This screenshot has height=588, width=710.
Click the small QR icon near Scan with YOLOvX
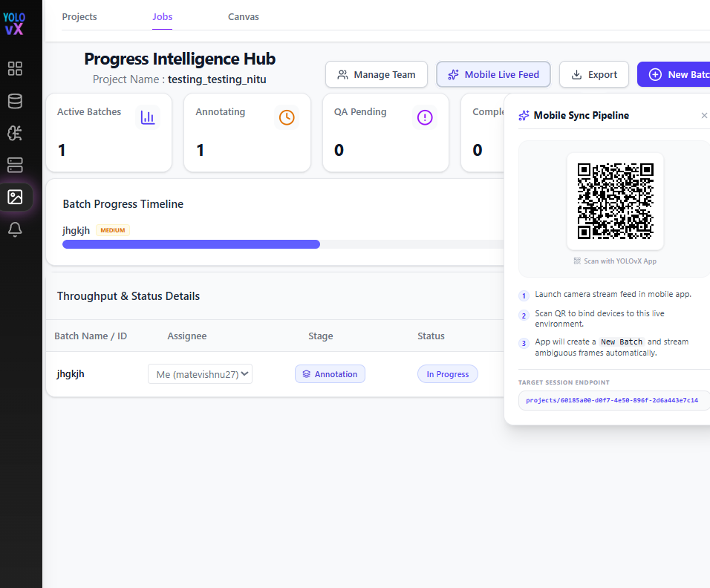point(577,261)
